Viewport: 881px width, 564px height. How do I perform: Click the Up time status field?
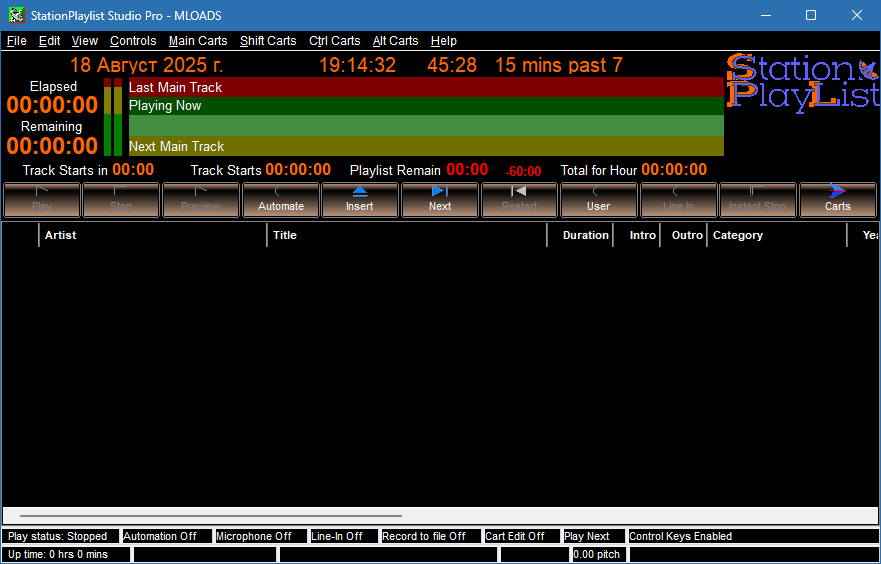tap(66, 554)
